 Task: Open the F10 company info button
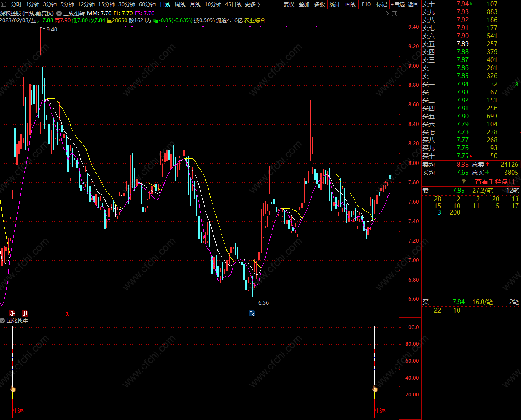coord(366,4)
